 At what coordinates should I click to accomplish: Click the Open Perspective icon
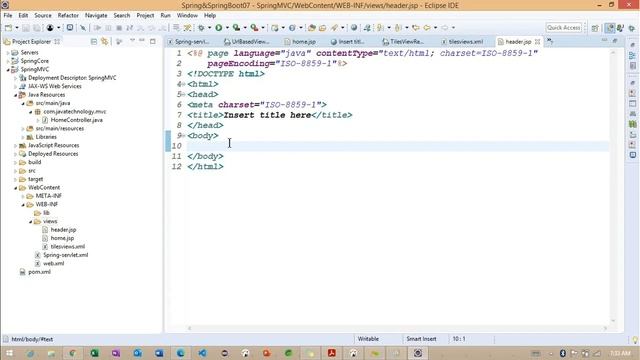click(x=595, y=28)
